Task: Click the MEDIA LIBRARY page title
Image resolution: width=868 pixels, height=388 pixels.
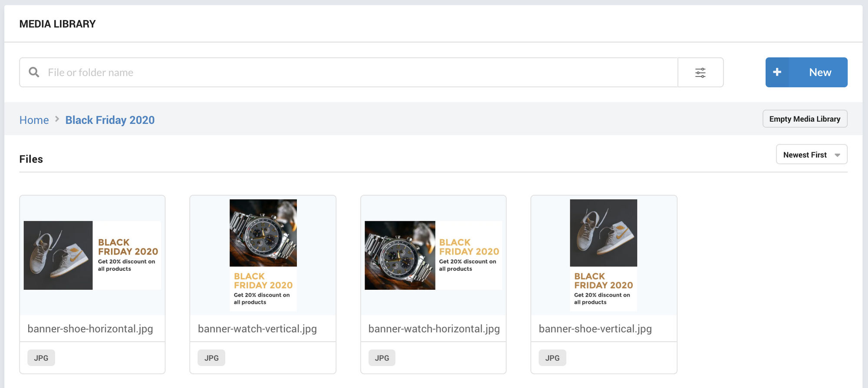Action: point(58,24)
